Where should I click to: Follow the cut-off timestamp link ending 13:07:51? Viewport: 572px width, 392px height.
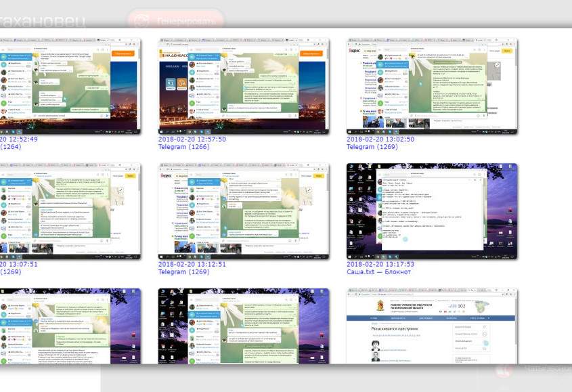pos(18,264)
